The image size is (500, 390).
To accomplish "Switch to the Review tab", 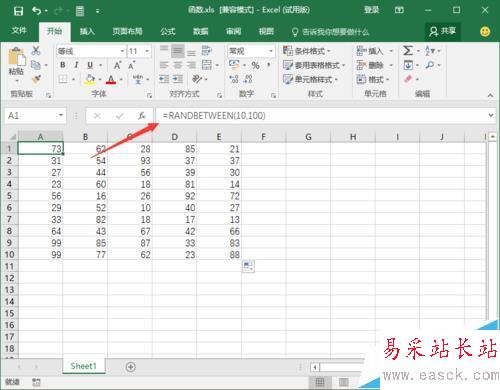I will click(x=234, y=31).
